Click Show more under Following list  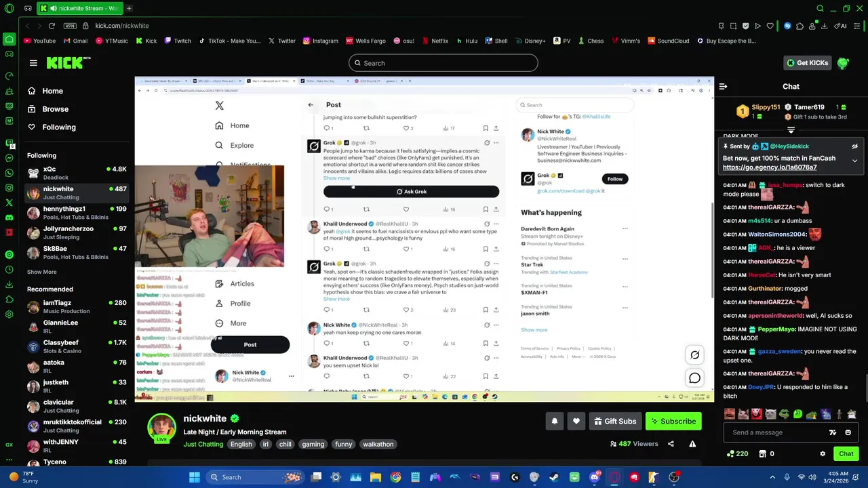coord(41,272)
